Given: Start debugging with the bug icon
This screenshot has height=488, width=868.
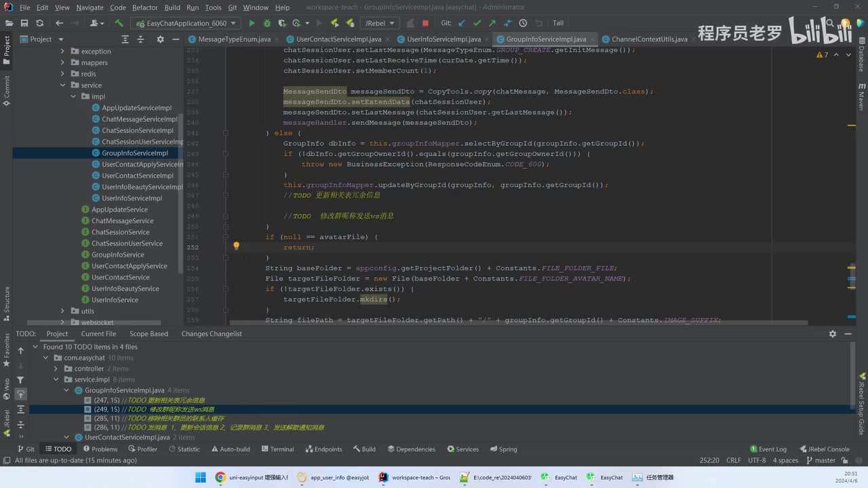Looking at the screenshot, I should [267, 23].
